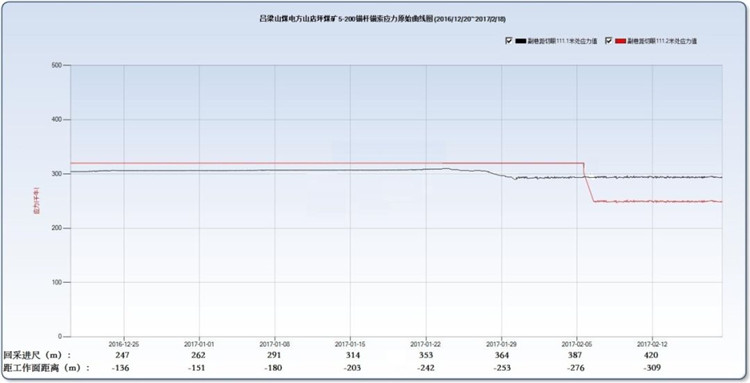
Task: Click the black curve's dip near 2017-01-29
Action: (515, 178)
